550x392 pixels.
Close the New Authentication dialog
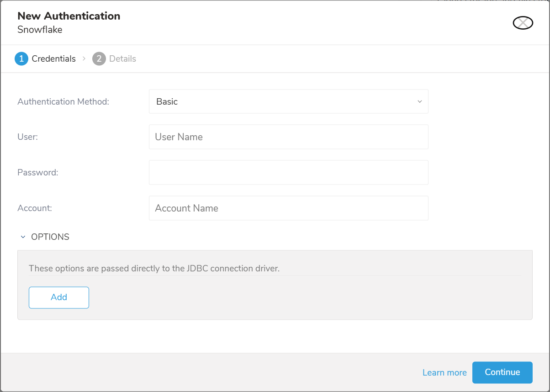click(523, 23)
